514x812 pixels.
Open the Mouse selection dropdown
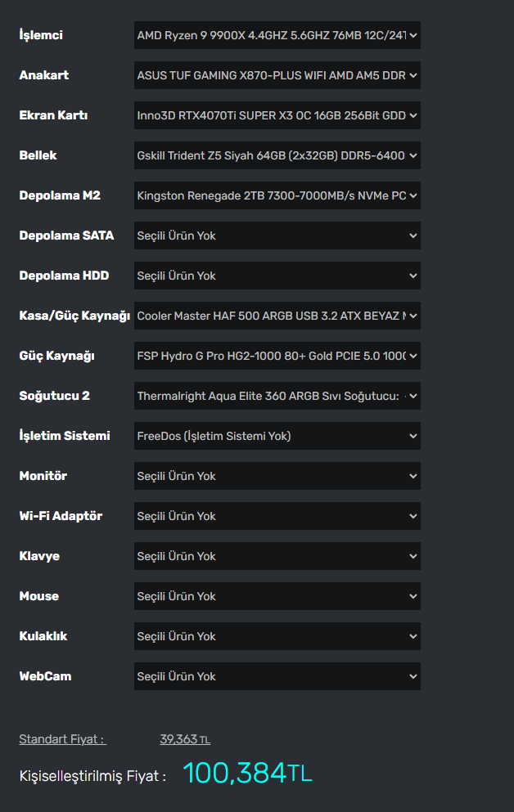point(277,596)
